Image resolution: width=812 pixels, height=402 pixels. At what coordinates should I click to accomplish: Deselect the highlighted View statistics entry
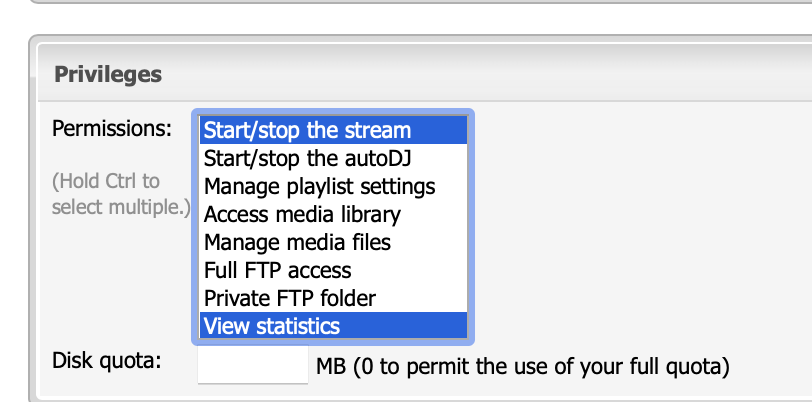point(271,326)
